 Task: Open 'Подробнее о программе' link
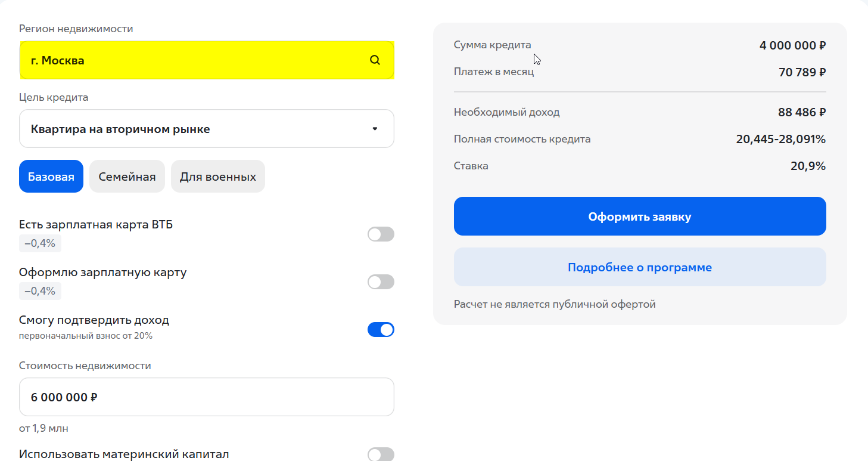coord(639,267)
